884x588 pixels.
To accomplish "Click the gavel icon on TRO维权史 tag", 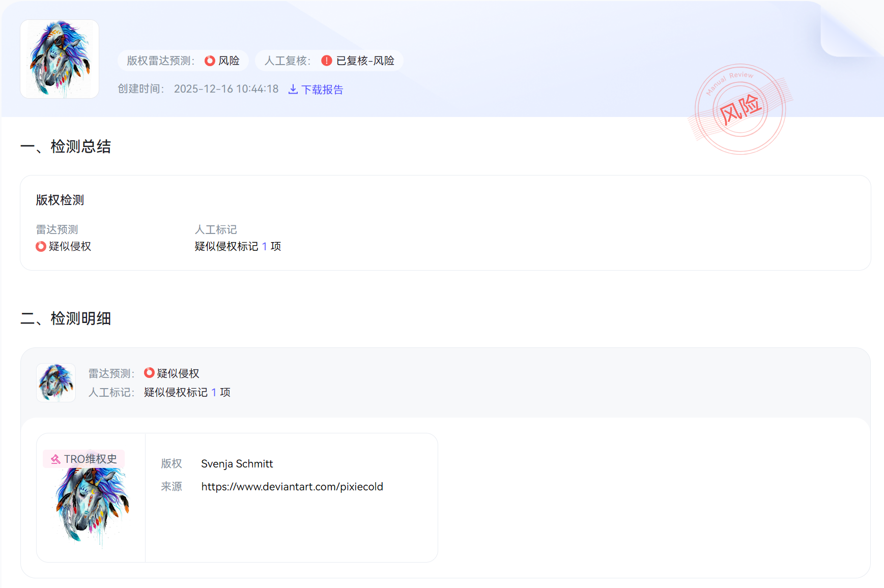I will [55, 459].
